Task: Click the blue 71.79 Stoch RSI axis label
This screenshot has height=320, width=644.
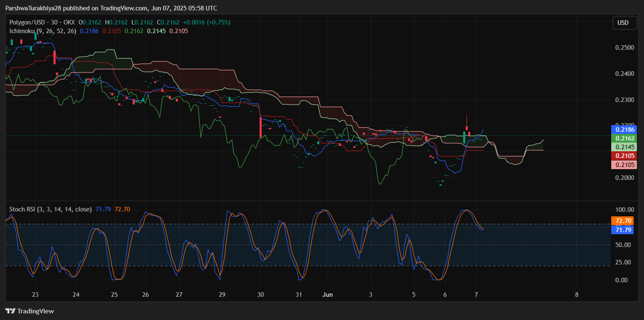Action: (x=622, y=230)
